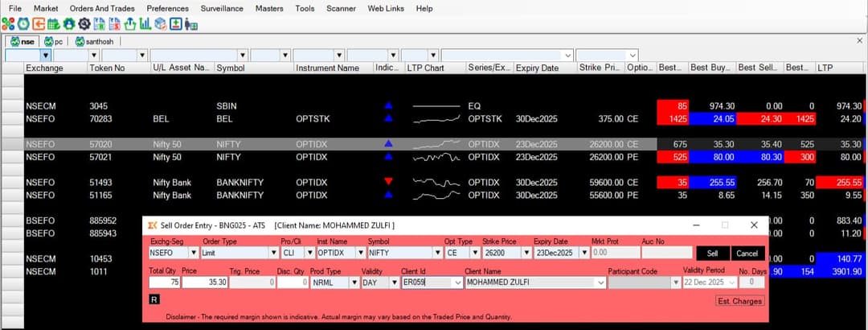Screen dimensions: 868x330
Task: Open the Expiry Date 23Dec2025 dropdown
Action: pos(584,253)
